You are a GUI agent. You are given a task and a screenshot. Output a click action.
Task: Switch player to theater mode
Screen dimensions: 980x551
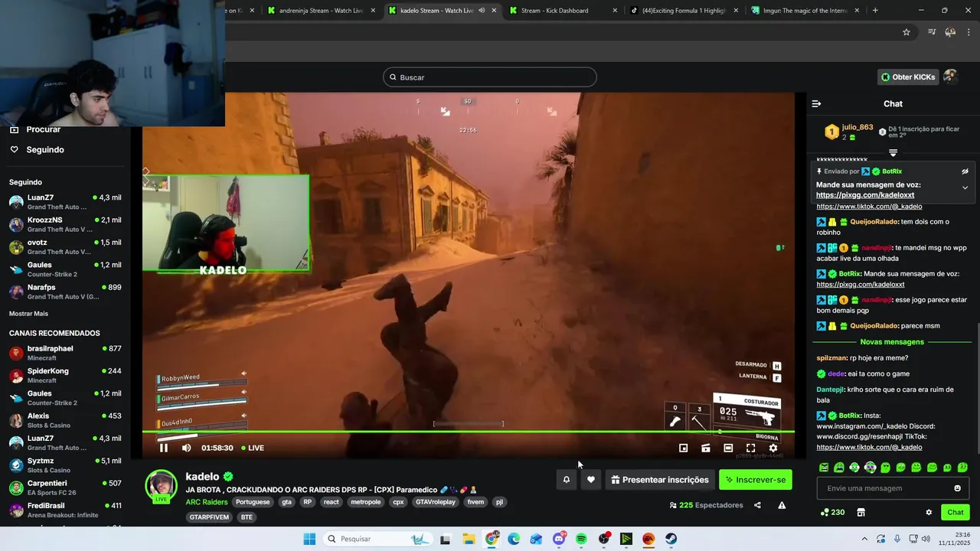pyautogui.click(x=728, y=448)
